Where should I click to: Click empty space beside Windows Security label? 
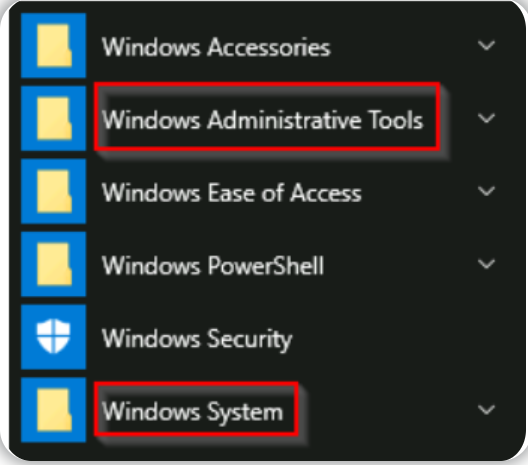387,338
